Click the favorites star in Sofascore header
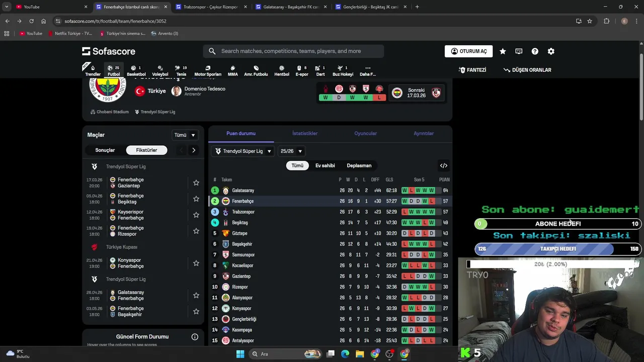This screenshot has height=362, width=644. 503,51
